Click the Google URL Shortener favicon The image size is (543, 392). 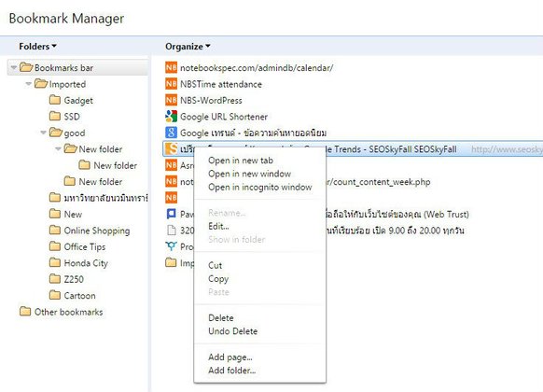tap(171, 117)
